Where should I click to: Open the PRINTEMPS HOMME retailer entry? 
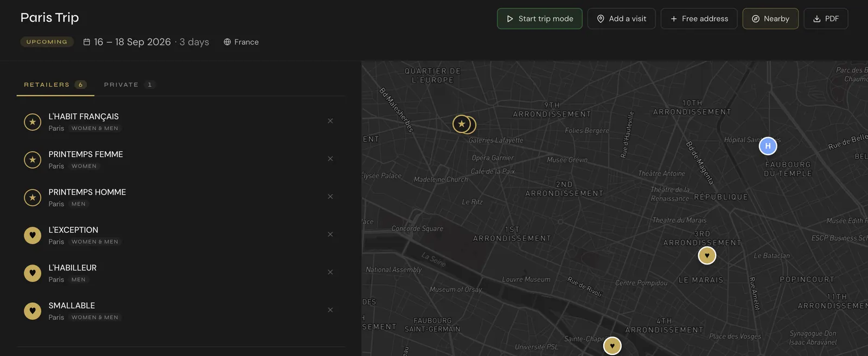pos(181,198)
